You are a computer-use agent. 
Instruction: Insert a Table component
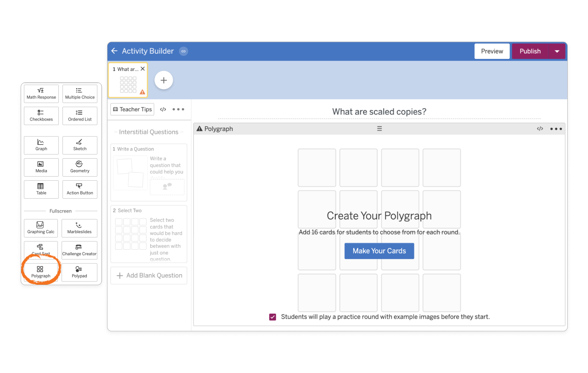41,189
